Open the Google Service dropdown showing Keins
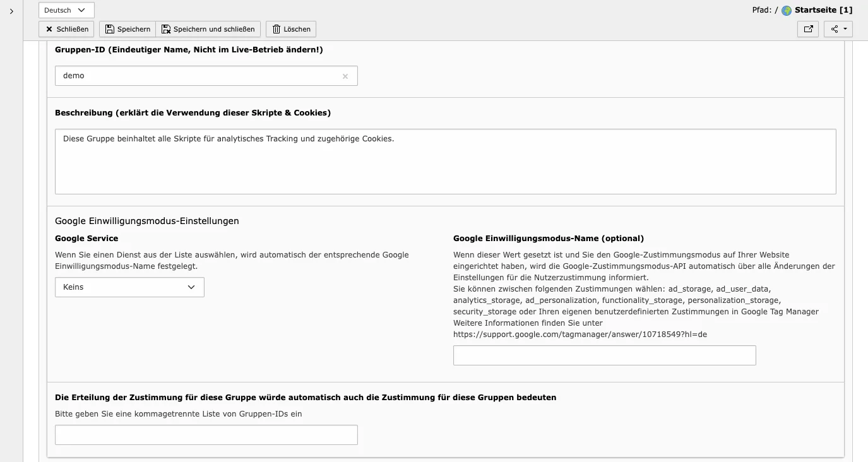Image resolution: width=868 pixels, height=462 pixels. pyautogui.click(x=129, y=287)
